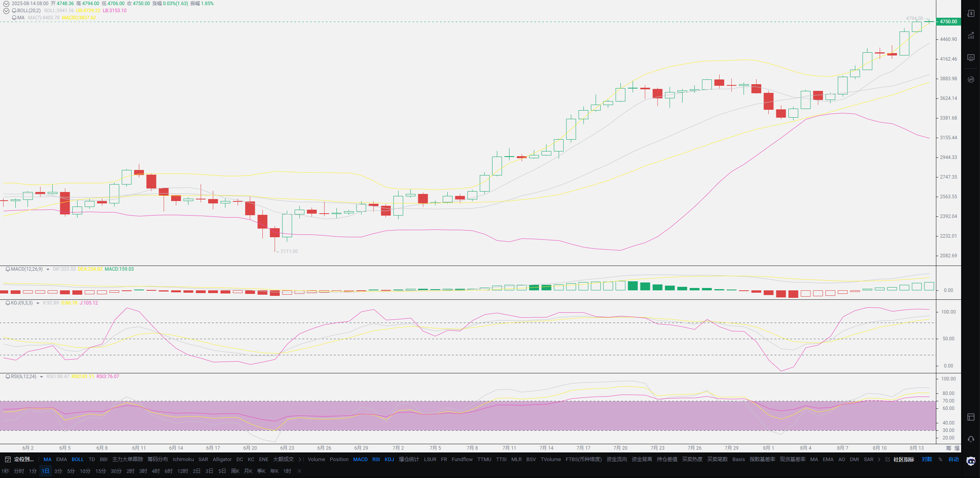Image resolution: width=980 pixels, height=478 pixels.
Task: Toggle the MACD sub indicator
Action: [x=360, y=460]
